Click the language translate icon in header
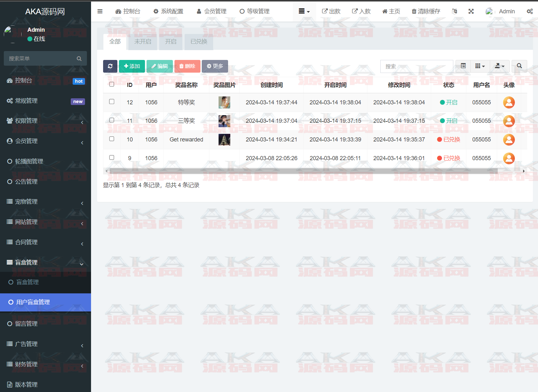The height and width of the screenshot is (392, 538). click(454, 11)
